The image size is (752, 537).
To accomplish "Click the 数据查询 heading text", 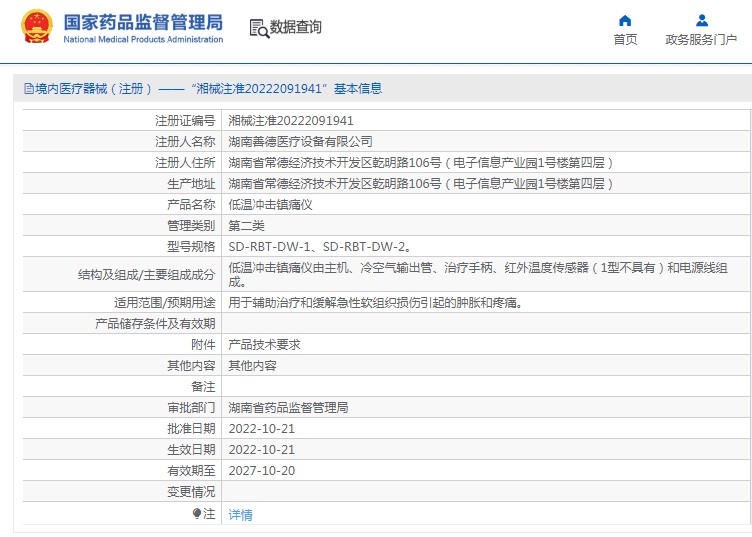I will (x=295, y=27).
